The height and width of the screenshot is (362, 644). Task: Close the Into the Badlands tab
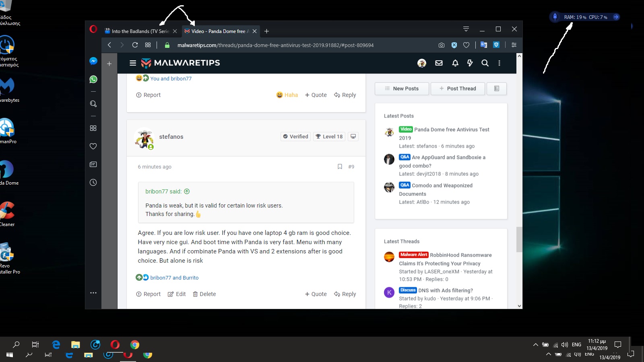point(175,31)
